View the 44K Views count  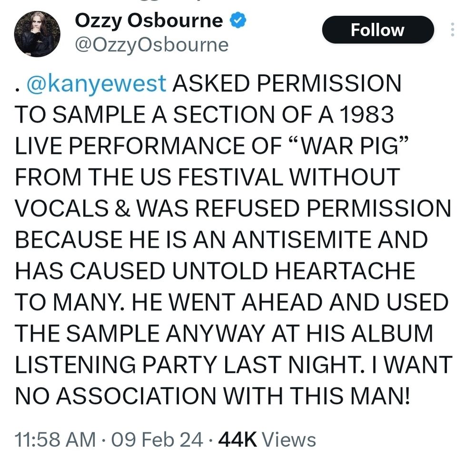(267, 440)
